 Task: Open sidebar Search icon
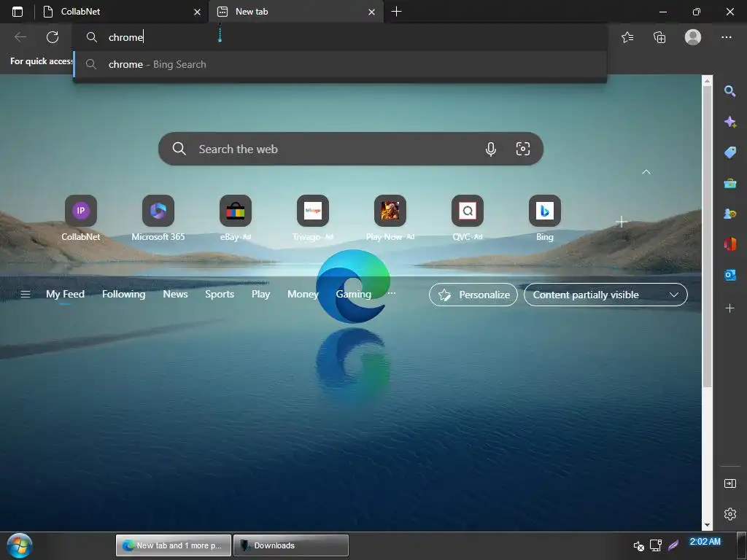pyautogui.click(x=729, y=91)
